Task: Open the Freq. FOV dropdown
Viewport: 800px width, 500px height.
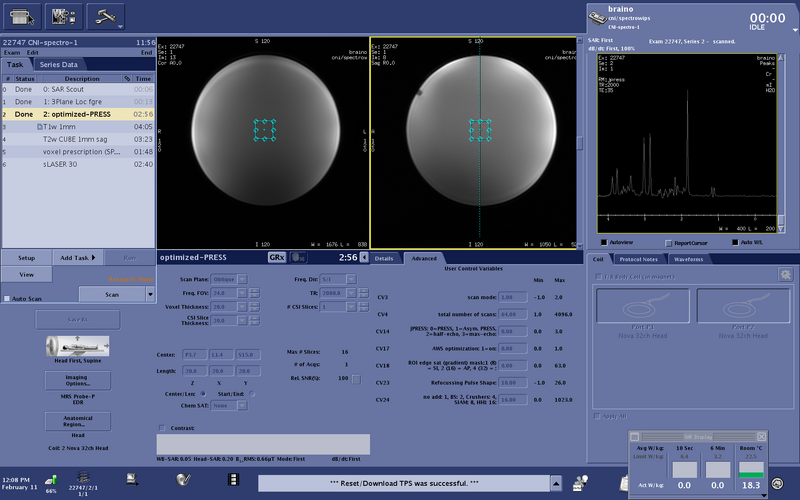Action: click(x=242, y=293)
